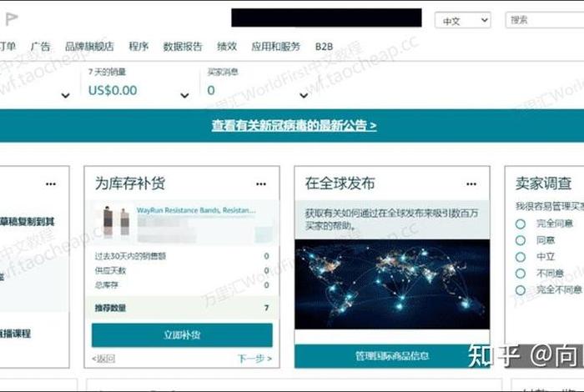Select the 完全不同意 radio option

pos(521,290)
